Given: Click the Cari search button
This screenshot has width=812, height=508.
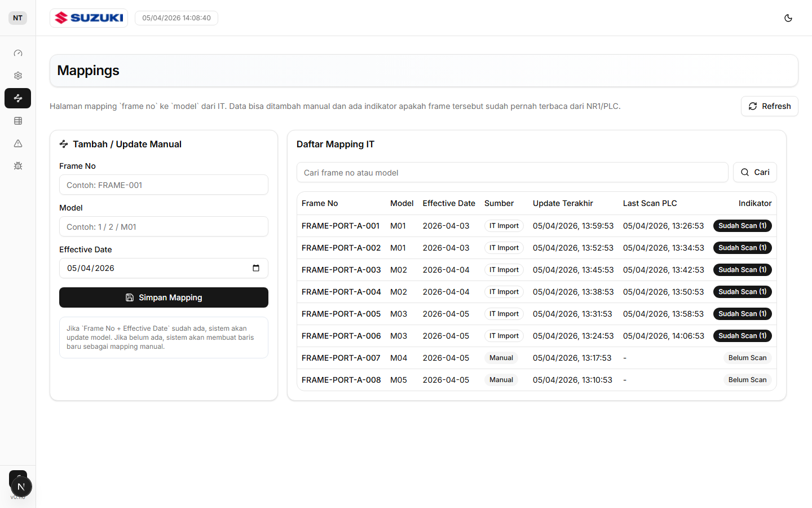Looking at the screenshot, I should (754, 172).
